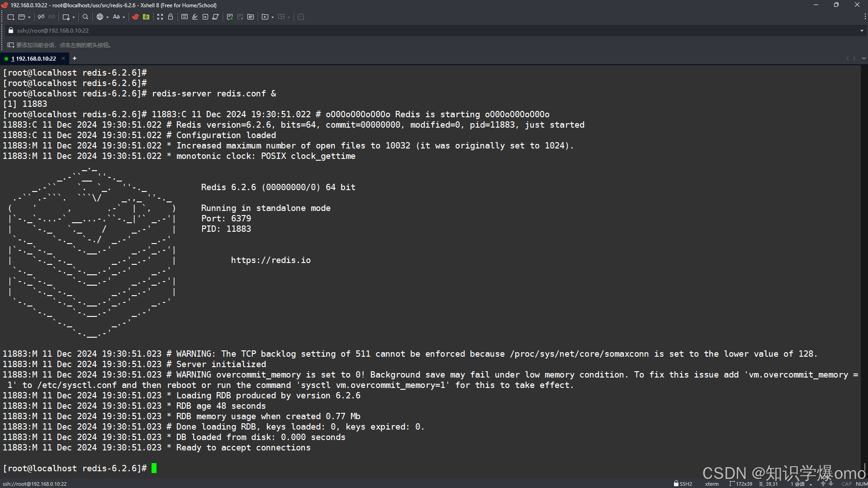Screen dimensions: 868x488
Task: Click the Send/transfer arrow icon
Action: tap(205, 17)
